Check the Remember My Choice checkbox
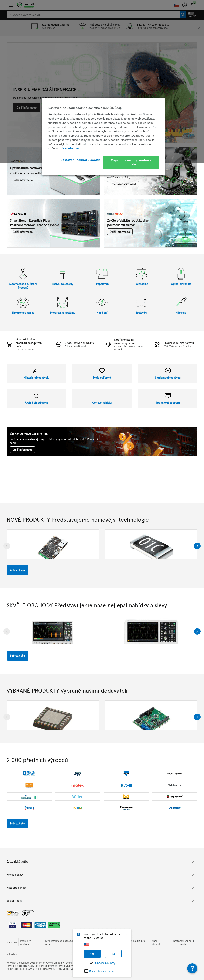Viewport: 204px width, 980px height. (86, 971)
